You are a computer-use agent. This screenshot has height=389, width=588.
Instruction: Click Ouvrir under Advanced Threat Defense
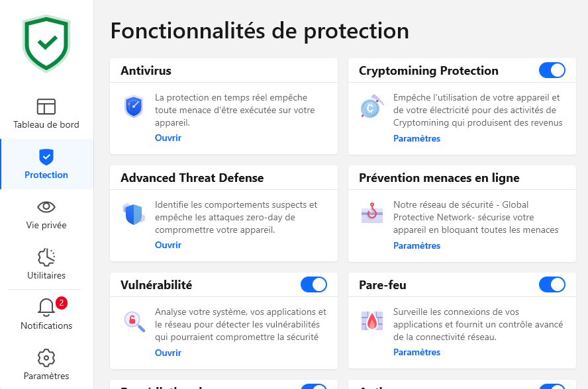click(168, 245)
